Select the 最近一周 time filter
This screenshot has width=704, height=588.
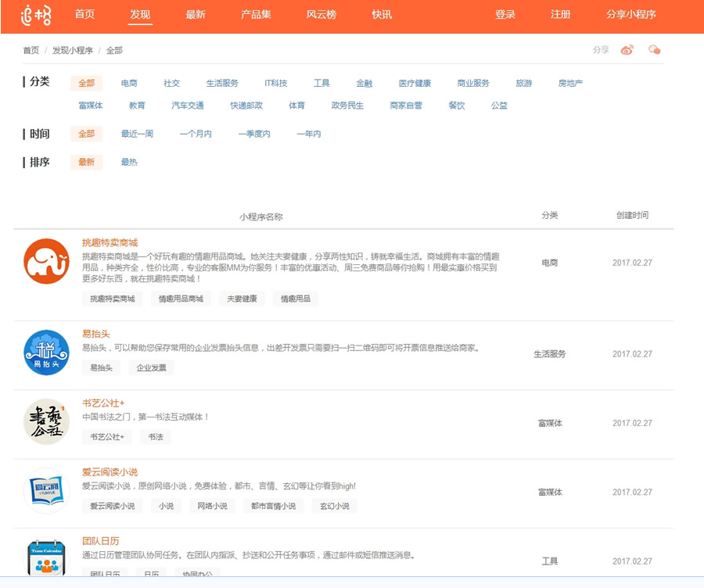point(138,134)
